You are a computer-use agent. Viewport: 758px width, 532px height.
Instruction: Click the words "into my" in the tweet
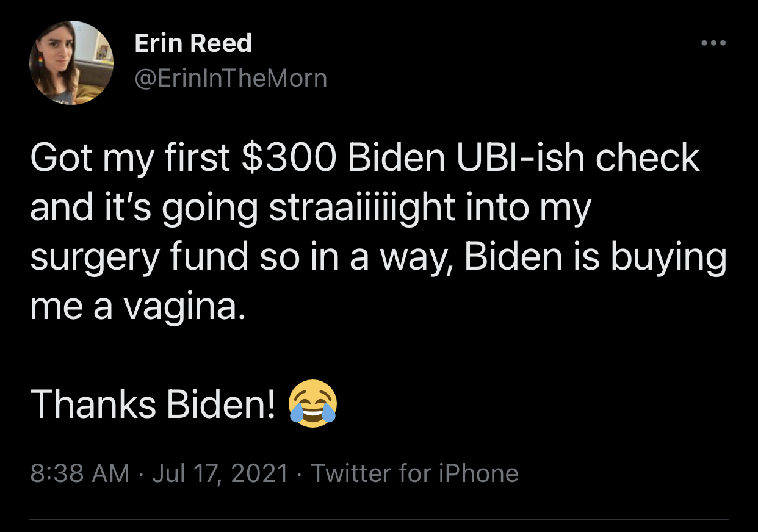(527, 208)
